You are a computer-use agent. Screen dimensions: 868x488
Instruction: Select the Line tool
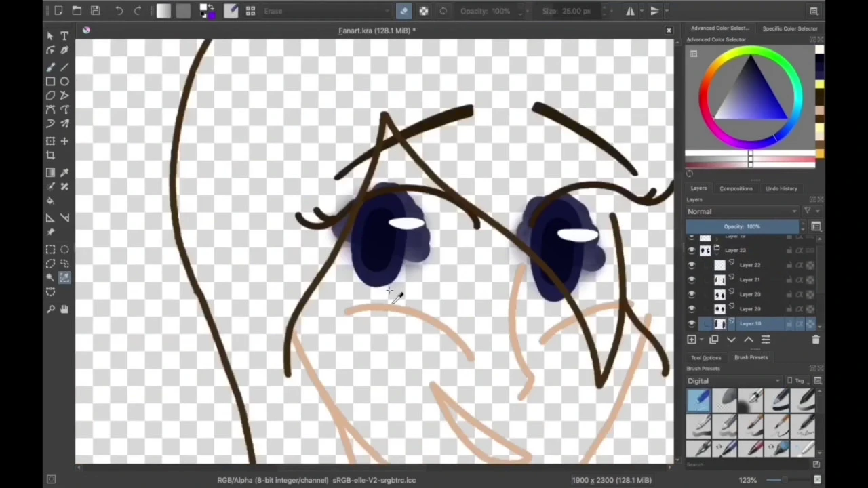(x=64, y=66)
